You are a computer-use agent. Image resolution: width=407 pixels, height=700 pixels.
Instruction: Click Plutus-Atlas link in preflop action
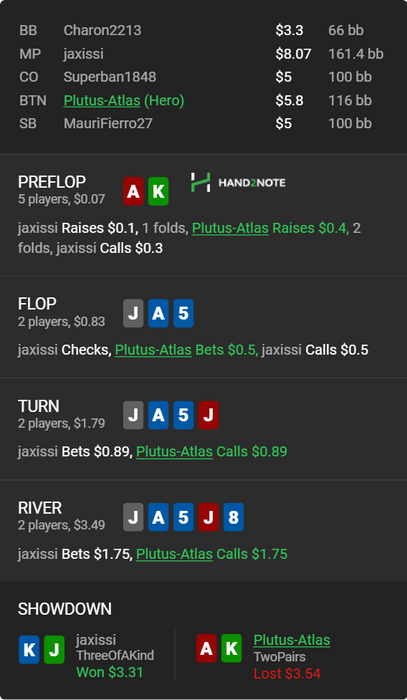[230, 228]
